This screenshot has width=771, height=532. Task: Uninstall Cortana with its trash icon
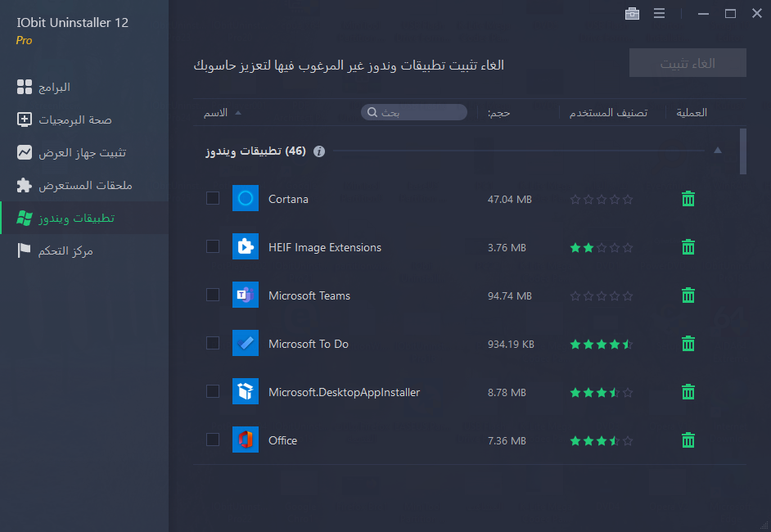(688, 199)
